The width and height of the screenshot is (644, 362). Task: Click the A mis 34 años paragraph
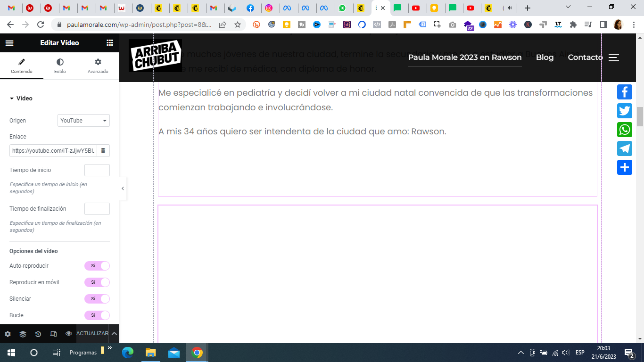[302, 132]
